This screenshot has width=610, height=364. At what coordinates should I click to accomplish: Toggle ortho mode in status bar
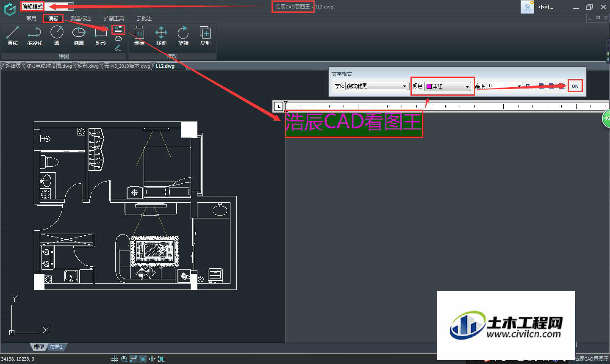tap(133, 359)
